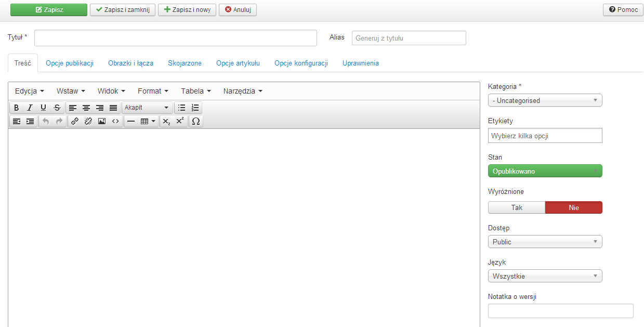Open the Tabela menu
The width and height of the screenshot is (644, 327).
[196, 91]
